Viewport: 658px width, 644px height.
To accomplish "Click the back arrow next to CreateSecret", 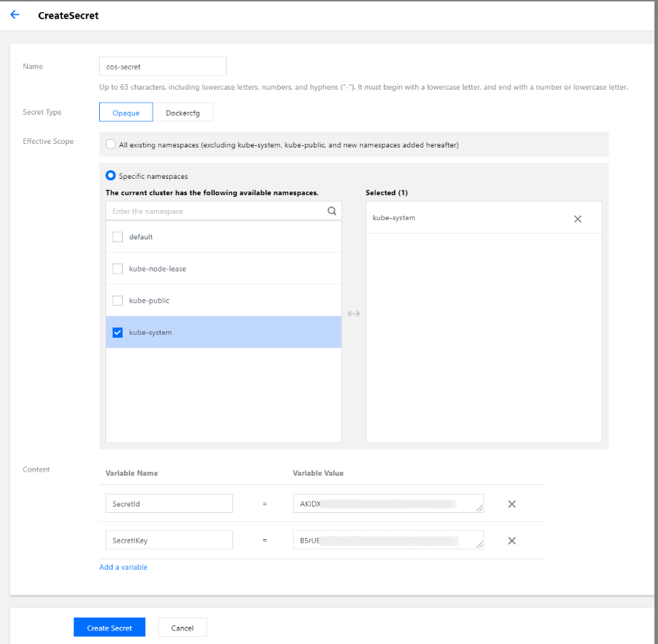I will pos(15,15).
